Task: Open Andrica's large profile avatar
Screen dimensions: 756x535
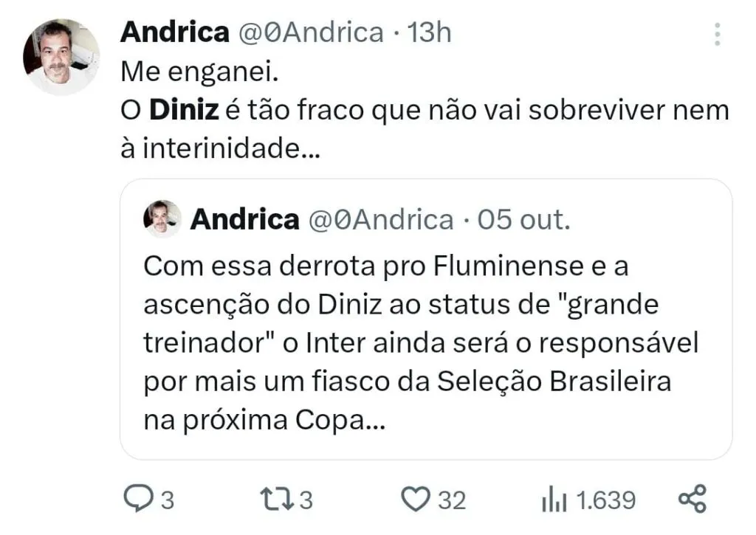Action: click(61, 57)
